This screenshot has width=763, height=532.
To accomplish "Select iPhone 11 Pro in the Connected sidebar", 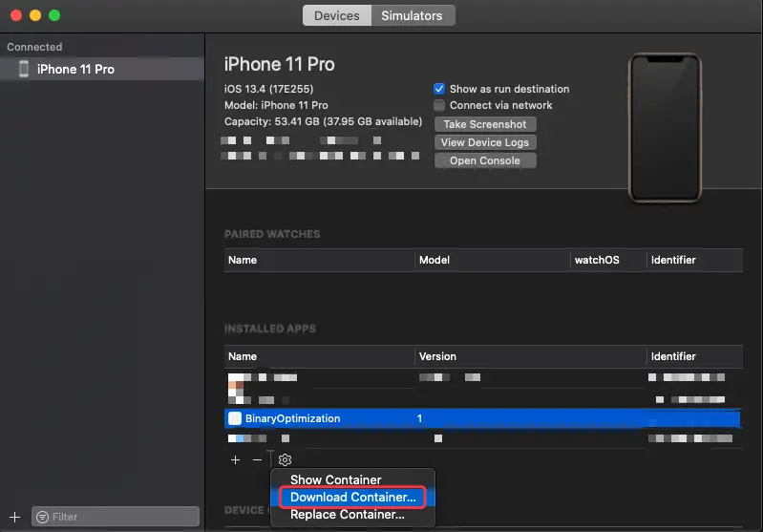I will click(101, 69).
